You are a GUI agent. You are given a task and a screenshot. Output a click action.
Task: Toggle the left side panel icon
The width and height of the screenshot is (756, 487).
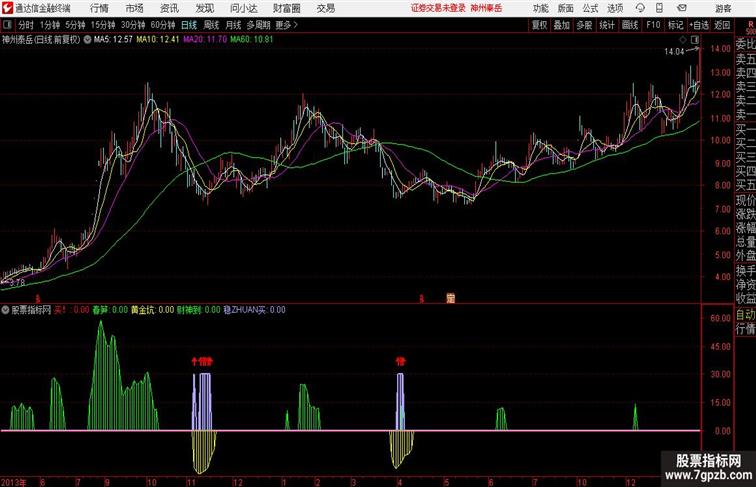(7, 25)
